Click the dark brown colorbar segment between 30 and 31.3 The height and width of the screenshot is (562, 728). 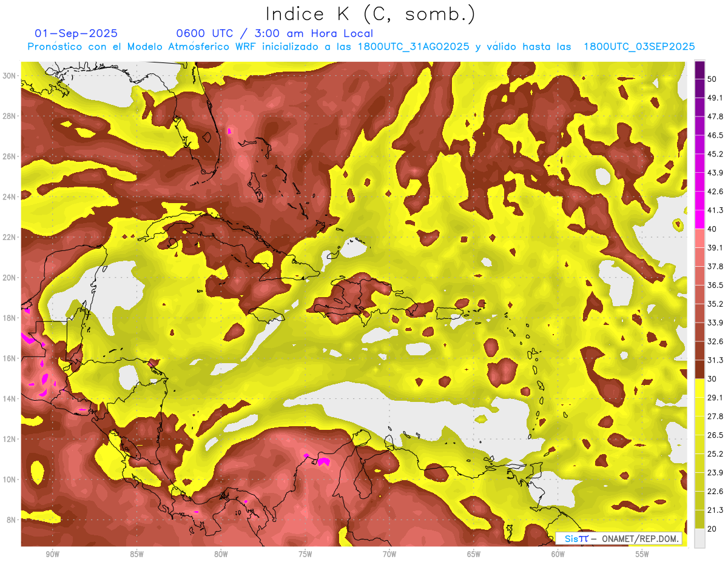click(699, 369)
